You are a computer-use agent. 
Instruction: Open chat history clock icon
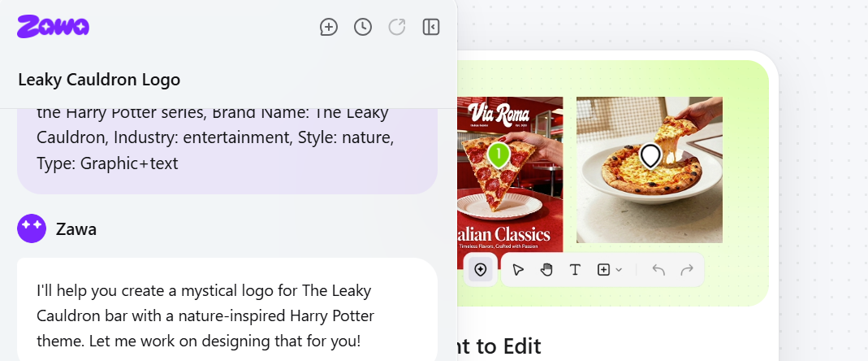coord(363,27)
